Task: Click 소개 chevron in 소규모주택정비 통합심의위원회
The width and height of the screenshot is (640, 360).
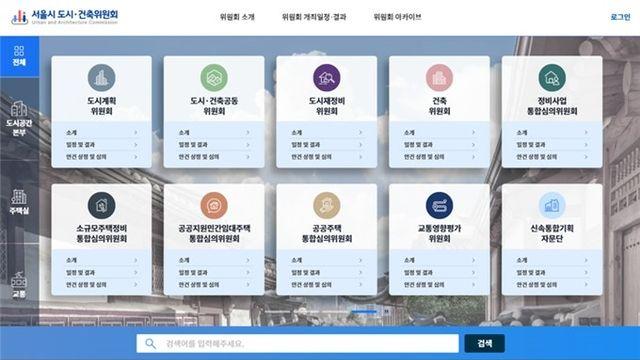Action: coord(136,260)
